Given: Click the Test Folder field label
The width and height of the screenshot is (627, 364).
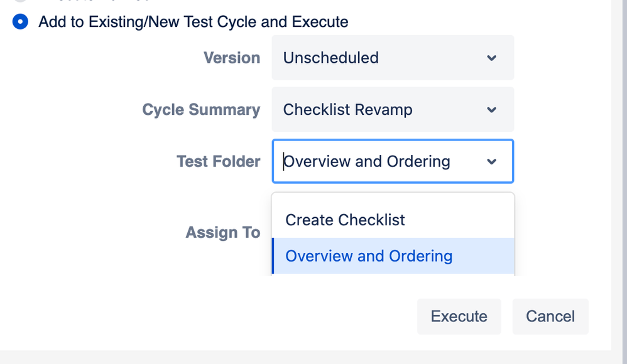Looking at the screenshot, I should pyautogui.click(x=219, y=162).
